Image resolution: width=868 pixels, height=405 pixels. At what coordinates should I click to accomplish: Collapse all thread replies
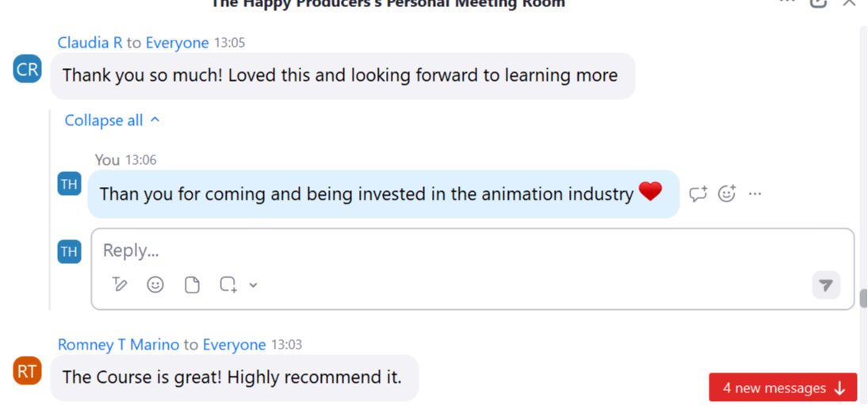(112, 120)
